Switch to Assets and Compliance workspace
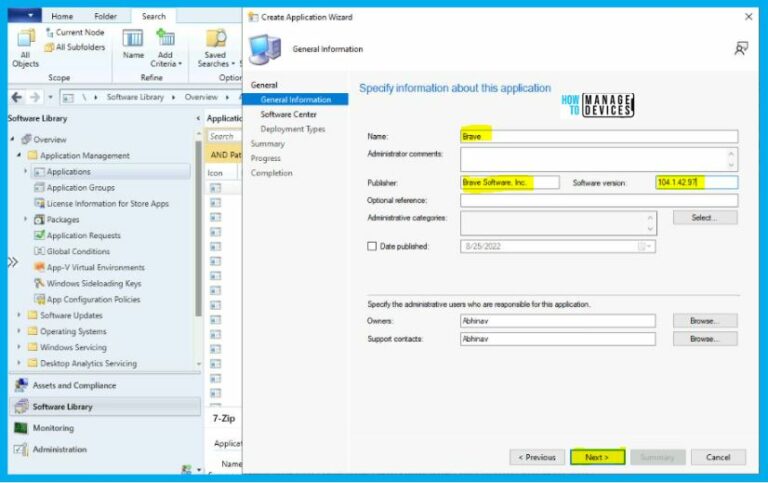This screenshot has width=768, height=483. (104, 386)
